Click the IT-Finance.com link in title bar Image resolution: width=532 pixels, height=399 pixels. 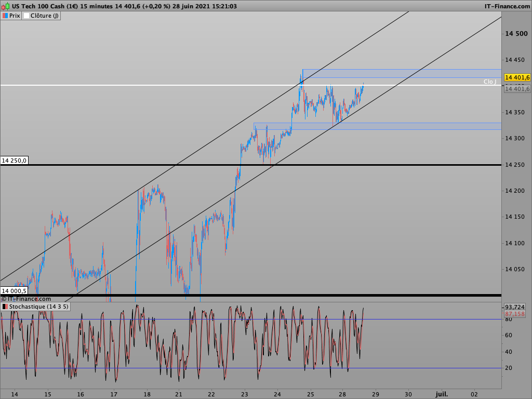pos(507,6)
